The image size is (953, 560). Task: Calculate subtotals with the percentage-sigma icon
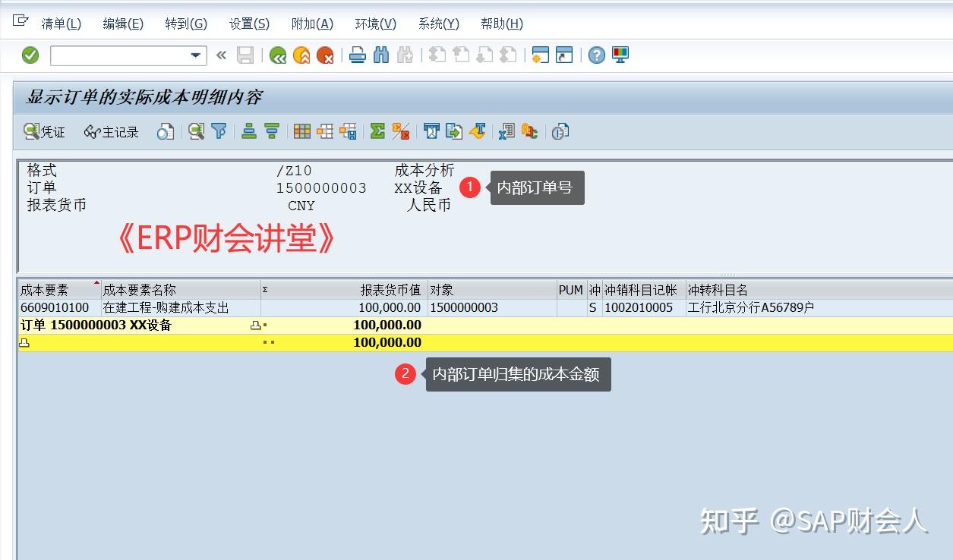click(401, 131)
